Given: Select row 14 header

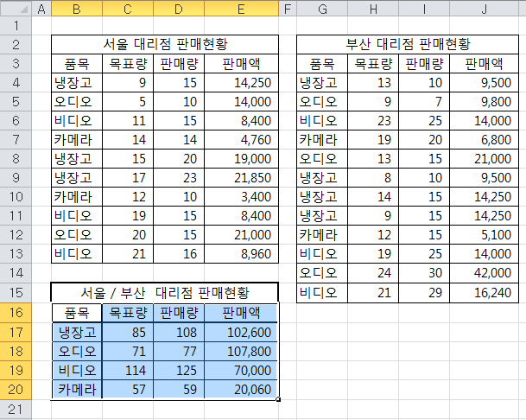Looking at the screenshot, I should (x=16, y=273).
